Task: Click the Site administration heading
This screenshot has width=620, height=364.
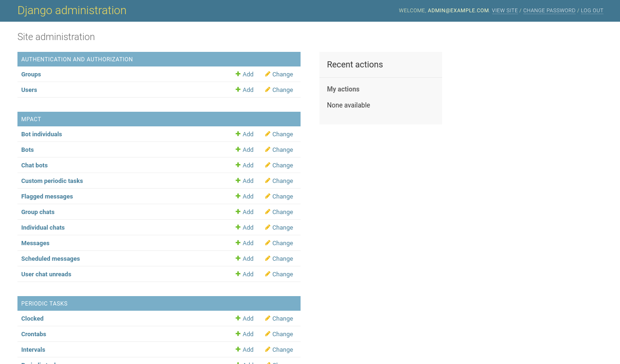Action: click(x=56, y=37)
